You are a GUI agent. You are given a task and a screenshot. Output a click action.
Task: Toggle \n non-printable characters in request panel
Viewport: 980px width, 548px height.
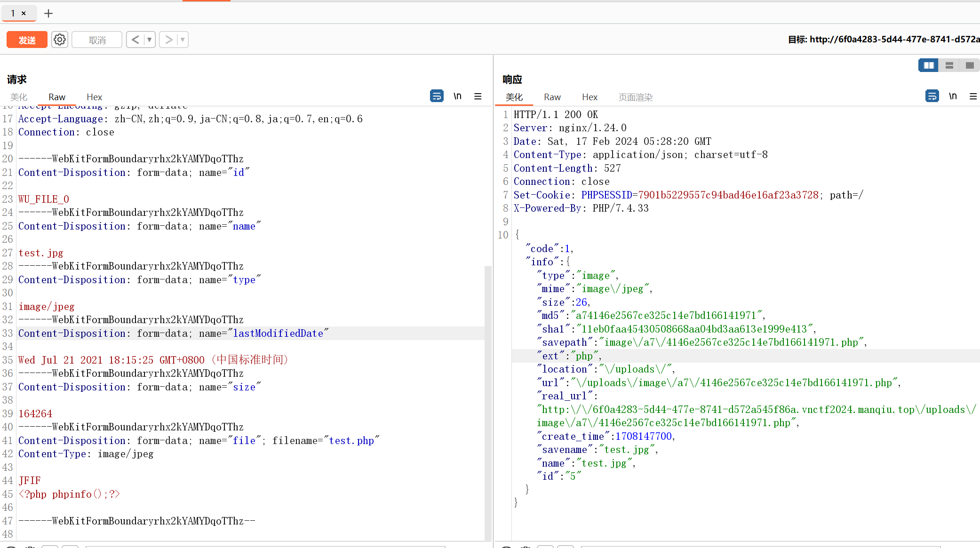(457, 96)
